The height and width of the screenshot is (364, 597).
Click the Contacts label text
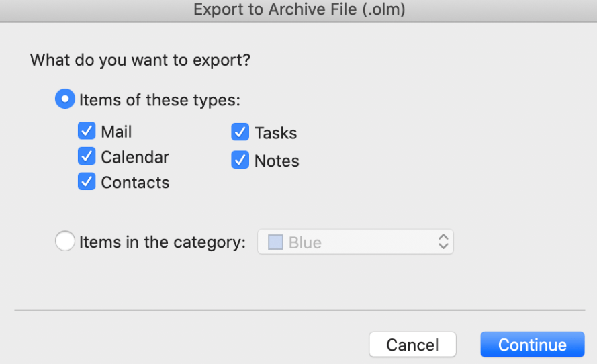pos(135,183)
